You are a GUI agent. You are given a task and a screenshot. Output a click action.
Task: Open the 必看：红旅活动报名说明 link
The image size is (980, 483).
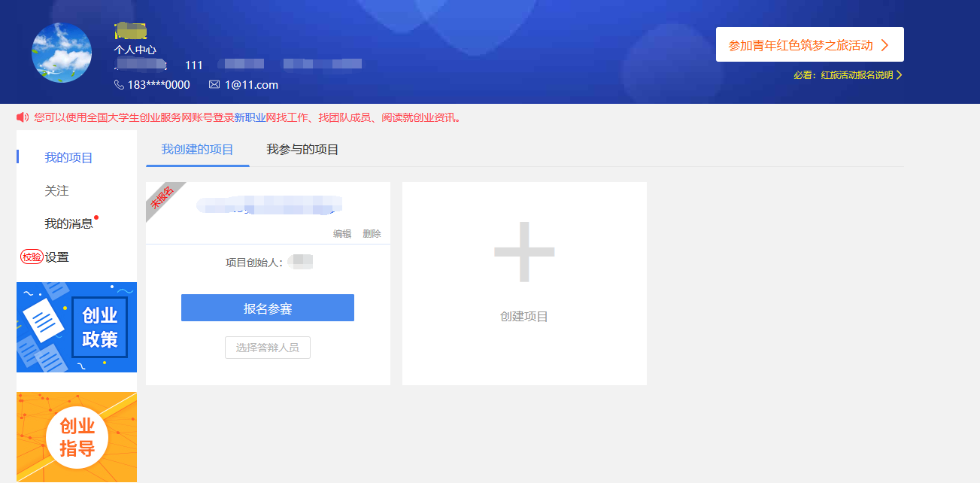847,75
